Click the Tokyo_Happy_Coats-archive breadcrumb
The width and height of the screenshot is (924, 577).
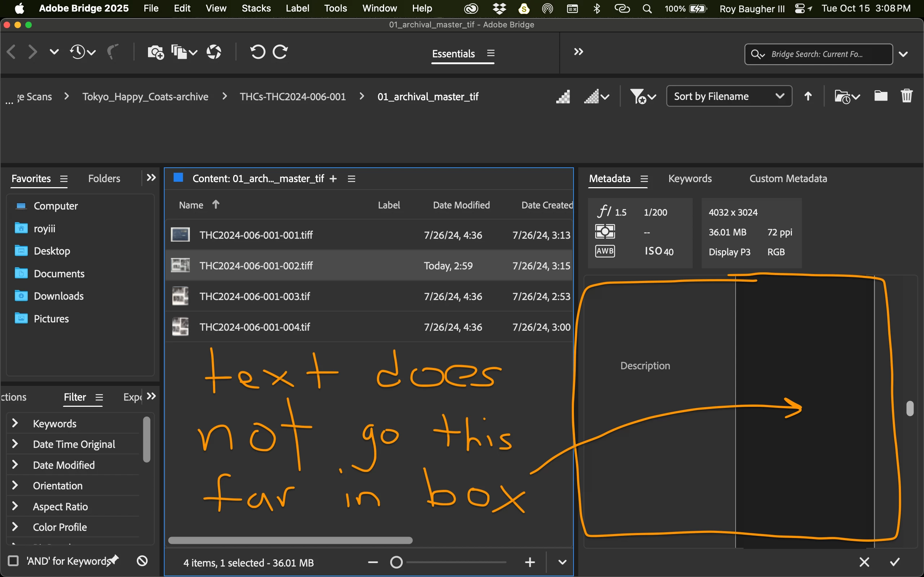click(145, 97)
